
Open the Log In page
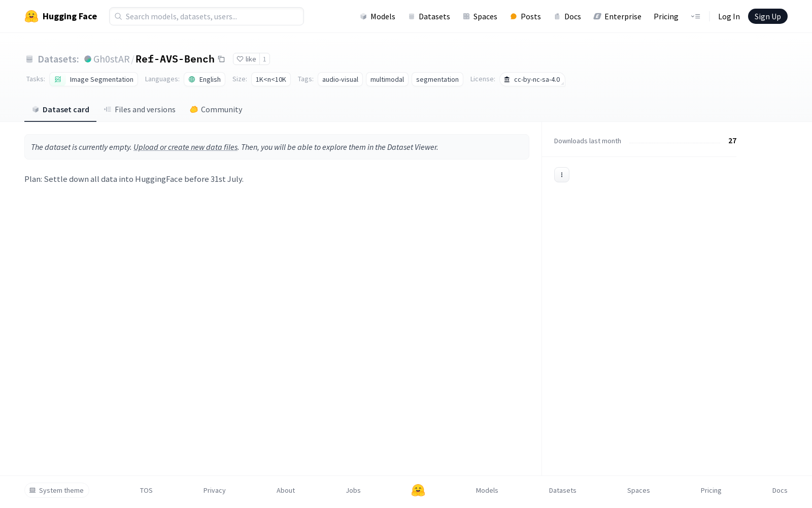pyautogui.click(x=729, y=16)
